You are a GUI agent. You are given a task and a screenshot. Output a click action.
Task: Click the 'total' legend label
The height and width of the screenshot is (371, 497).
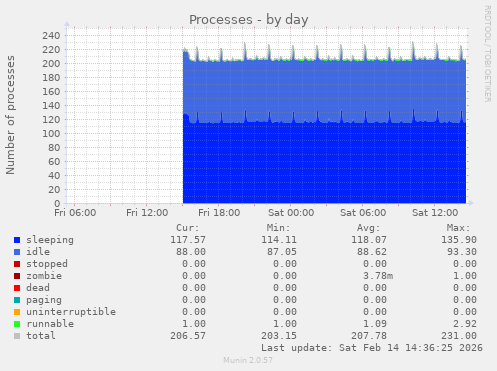pos(41,336)
